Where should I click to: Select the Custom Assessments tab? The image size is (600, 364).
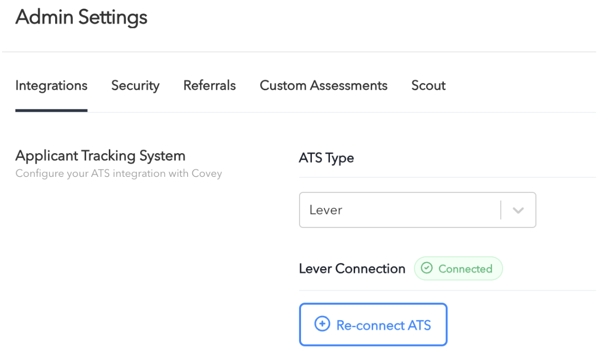[323, 86]
